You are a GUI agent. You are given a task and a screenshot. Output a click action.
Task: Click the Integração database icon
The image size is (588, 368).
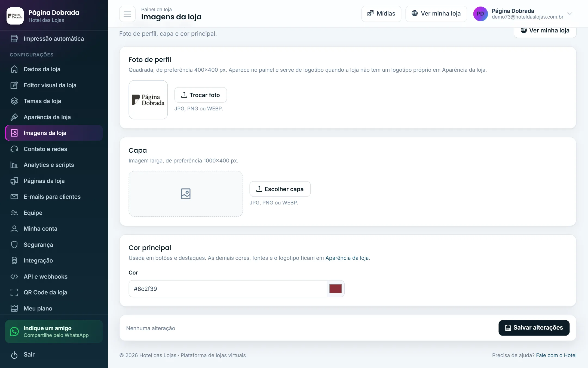14,261
